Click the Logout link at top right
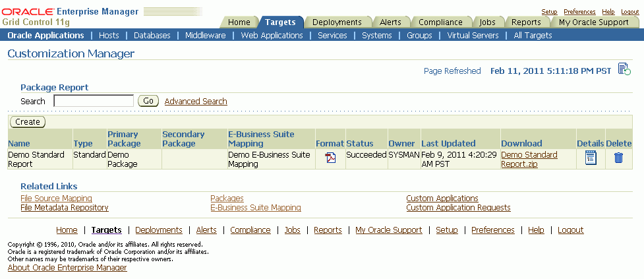 pos(629,12)
